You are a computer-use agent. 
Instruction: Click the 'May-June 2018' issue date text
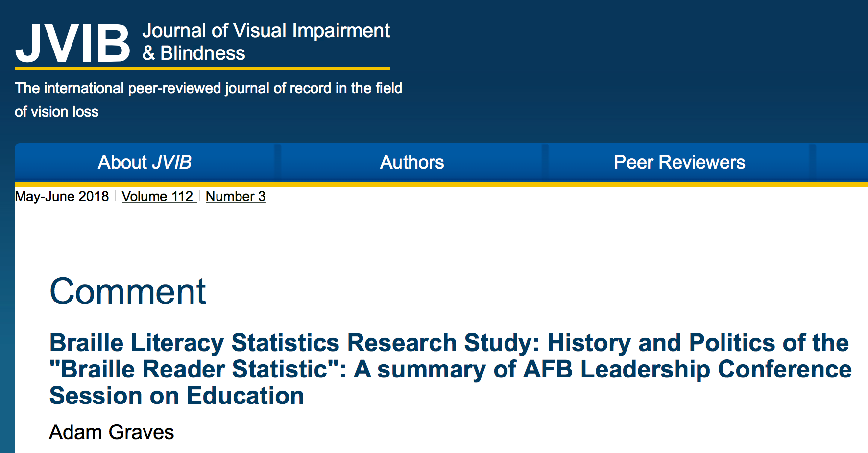coord(62,196)
